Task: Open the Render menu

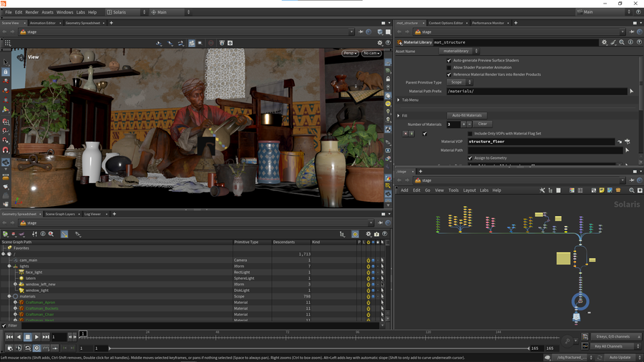Action: pos(32,12)
